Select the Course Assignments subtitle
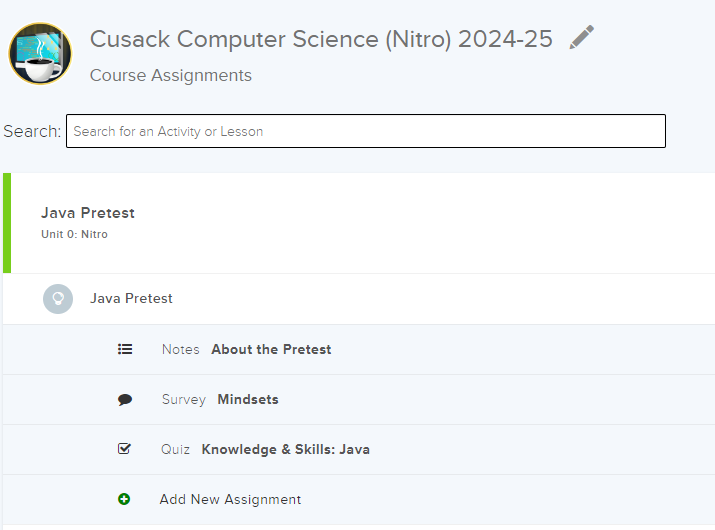 coord(170,76)
